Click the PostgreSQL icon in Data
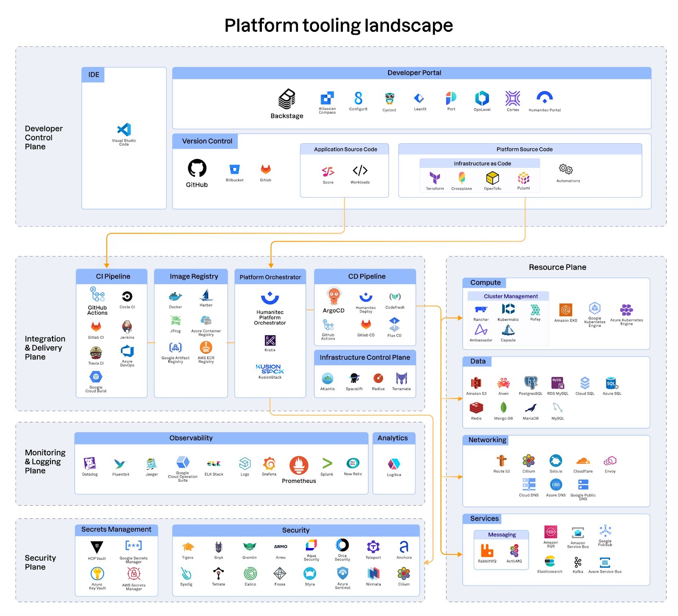The height and width of the screenshot is (616, 678). tap(531, 383)
